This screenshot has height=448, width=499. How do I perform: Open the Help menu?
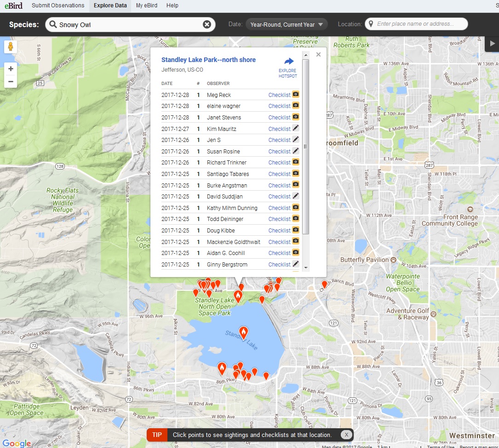coord(172,6)
